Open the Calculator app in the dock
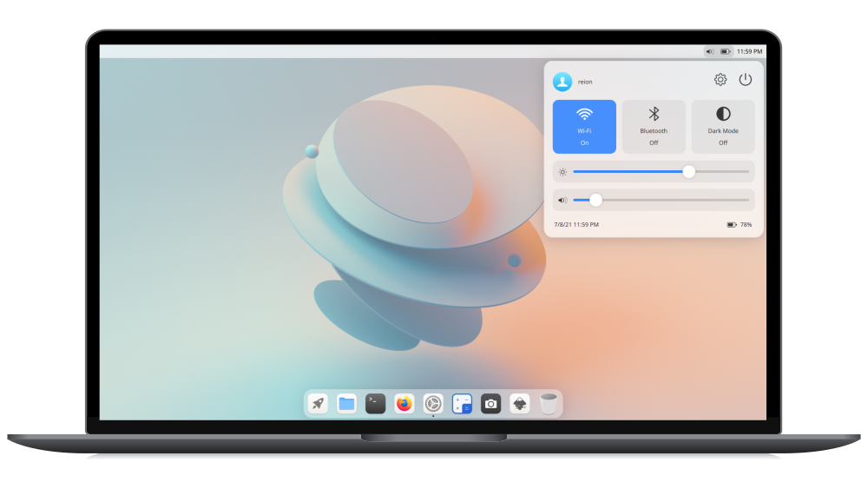Image resolution: width=868 pixels, height=489 pixels. (462, 404)
